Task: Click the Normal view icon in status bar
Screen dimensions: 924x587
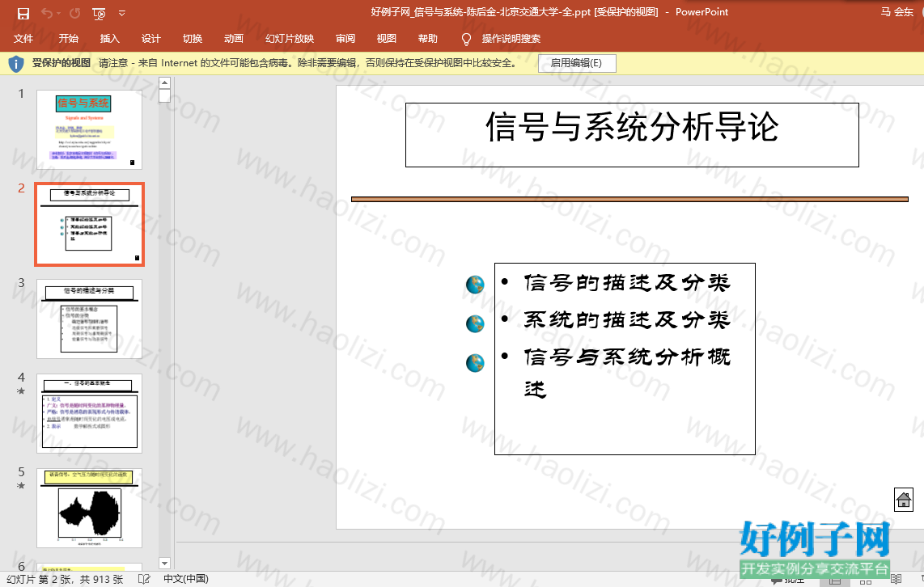Action: tap(835, 581)
